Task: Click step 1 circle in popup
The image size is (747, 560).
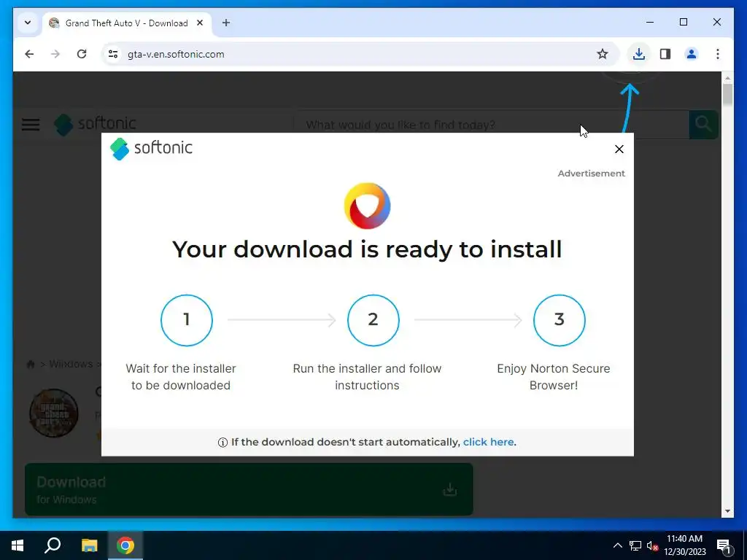Action: click(x=187, y=320)
